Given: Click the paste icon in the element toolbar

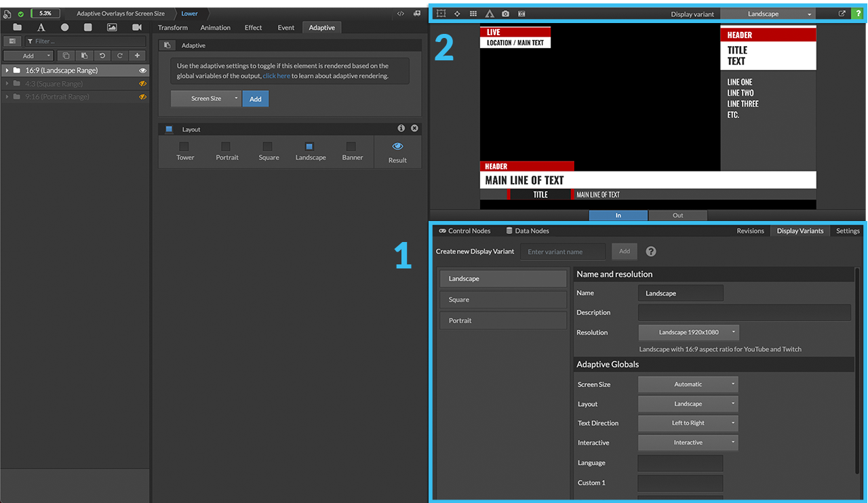Looking at the screenshot, I should pyautogui.click(x=84, y=56).
